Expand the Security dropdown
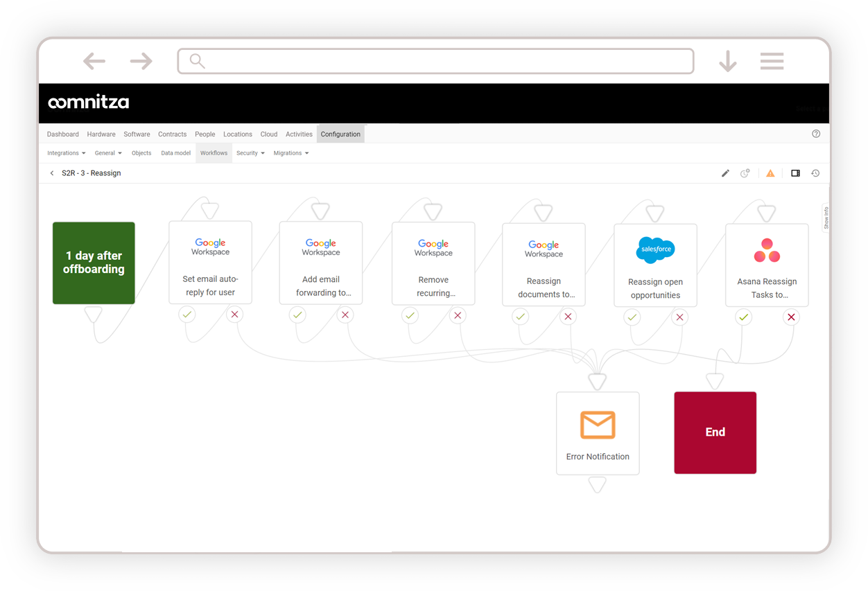This screenshot has width=868, height=591. point(250,153)
